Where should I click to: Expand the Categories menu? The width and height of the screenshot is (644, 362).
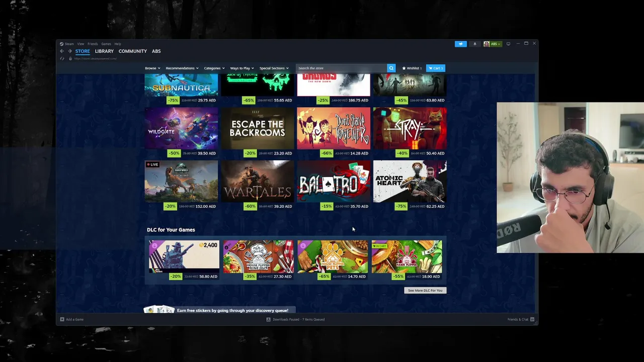pos(214,68)
